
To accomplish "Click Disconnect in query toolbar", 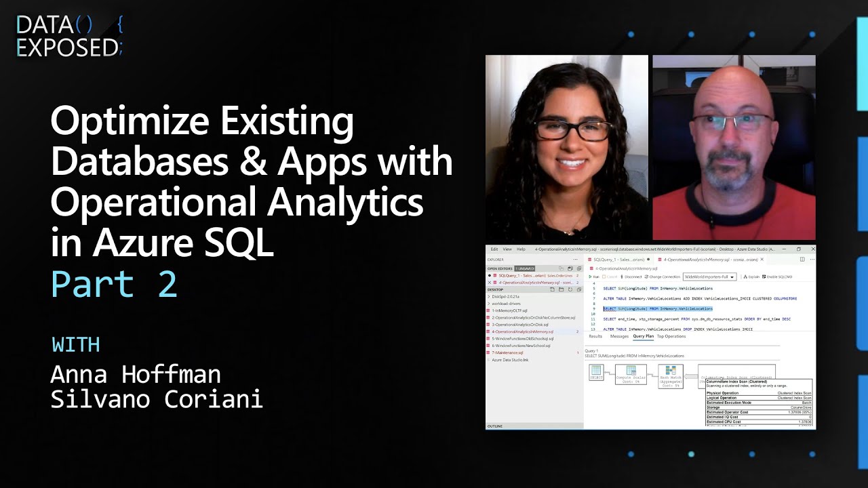I will point(631,277).
